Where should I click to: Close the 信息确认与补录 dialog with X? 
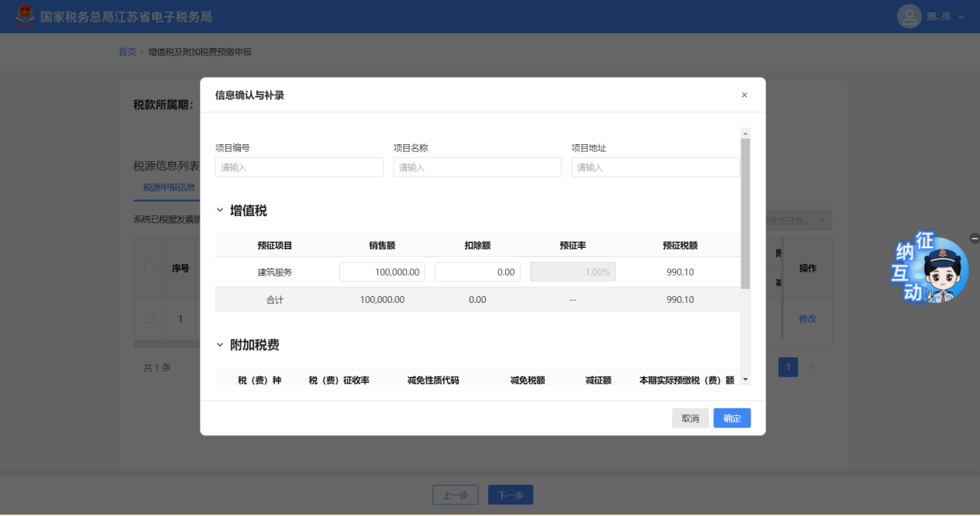coord(744,95)
